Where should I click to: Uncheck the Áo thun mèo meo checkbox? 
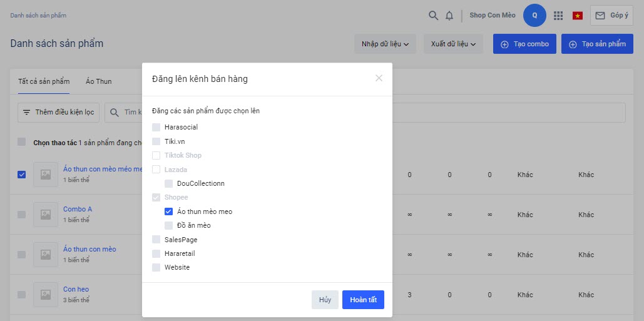[x=169, y=211]
